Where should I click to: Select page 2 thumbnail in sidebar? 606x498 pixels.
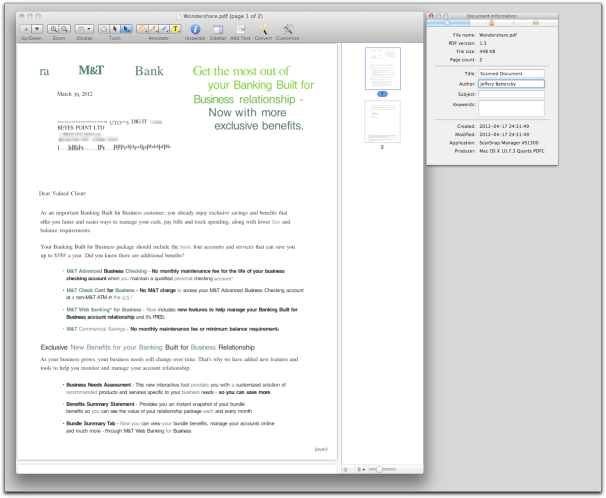pos(382,122)
